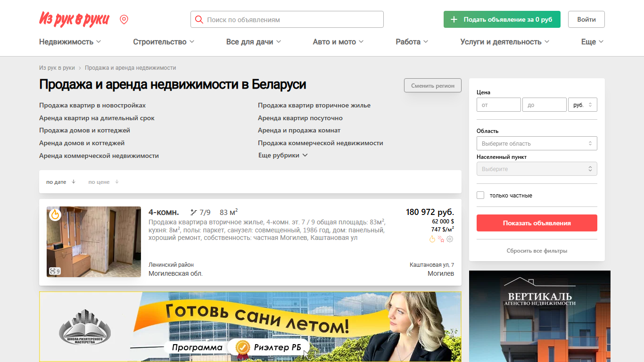Sort listings 'по дате'

pos(61,182)
